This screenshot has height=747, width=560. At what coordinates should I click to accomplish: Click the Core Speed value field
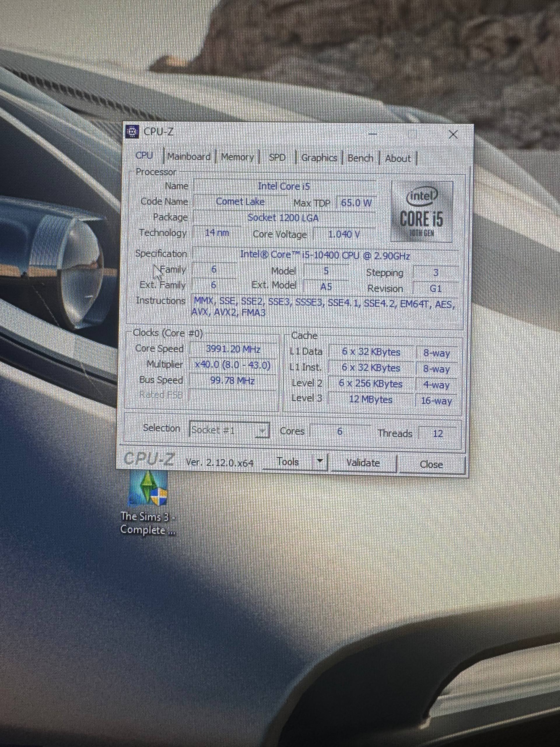[x=233, y=349]
